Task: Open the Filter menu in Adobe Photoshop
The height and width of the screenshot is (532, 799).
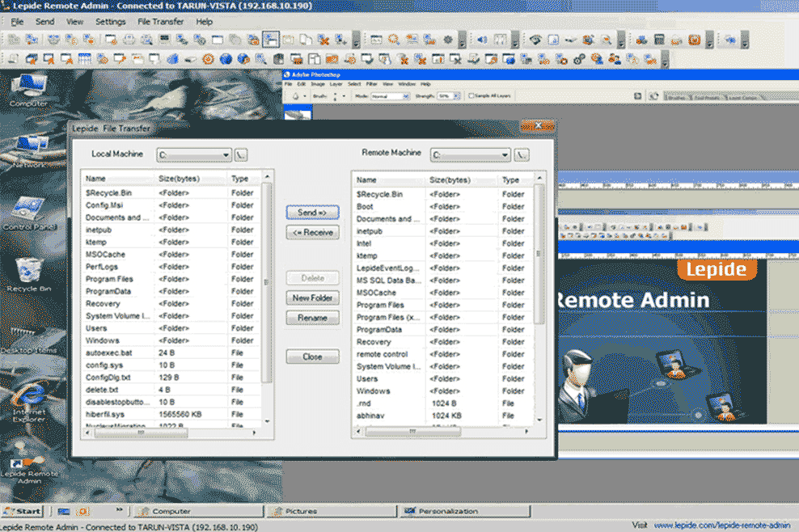Action: point(371,84)
